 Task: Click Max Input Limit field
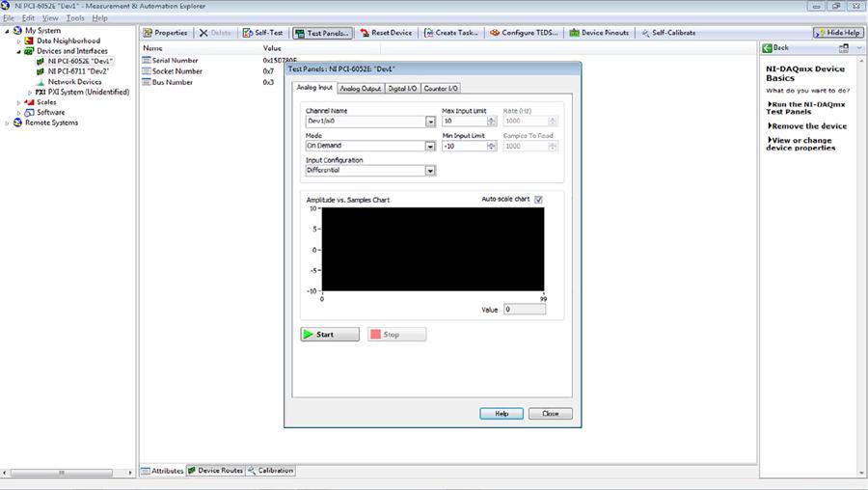coord(465,122)
